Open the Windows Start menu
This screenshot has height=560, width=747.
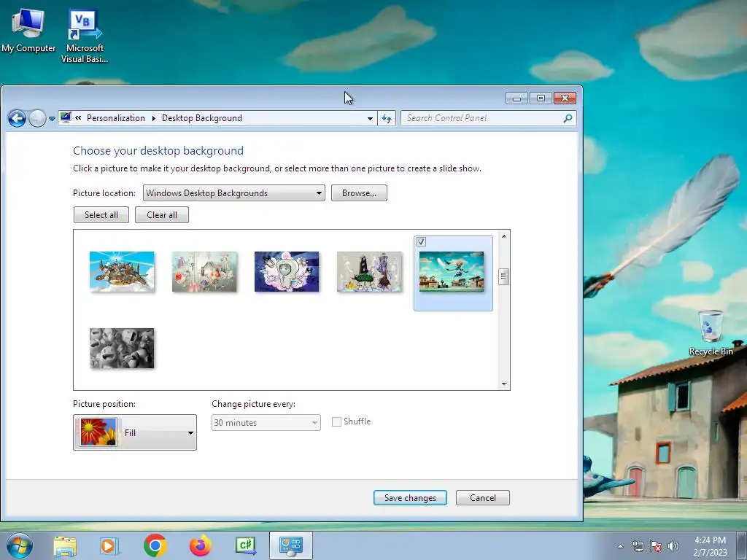pos(20,545)
